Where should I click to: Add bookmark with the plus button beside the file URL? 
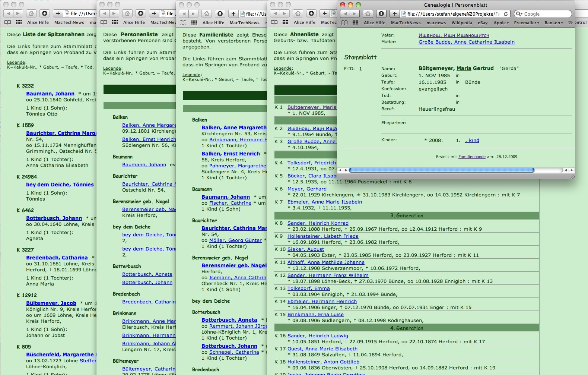[394, 14]
